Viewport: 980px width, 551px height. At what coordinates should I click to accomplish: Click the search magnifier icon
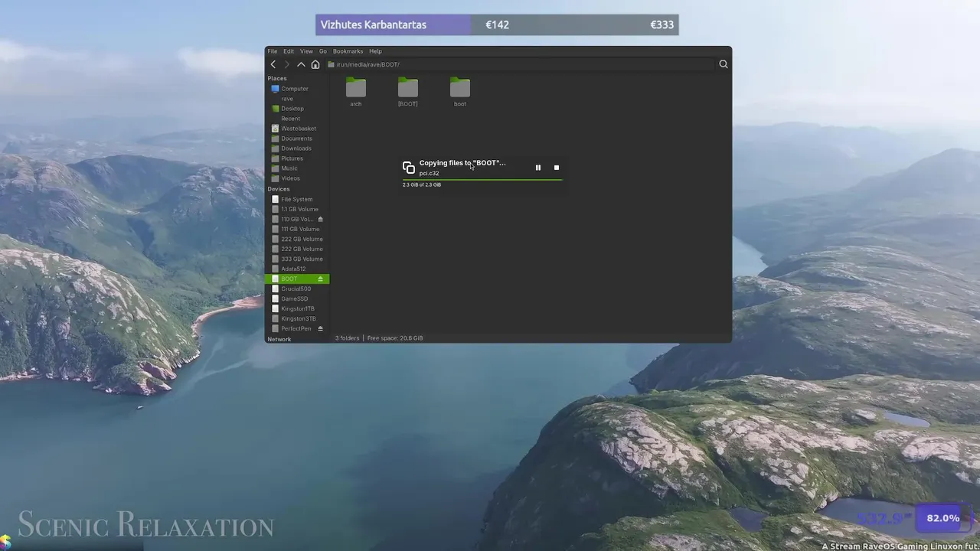(724, 64)
